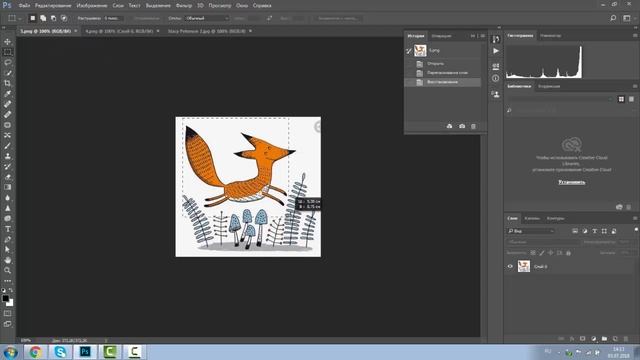Open the layer Fill value dropdown
The width and height of the screenshot is (640, 360).
pyautogui.click(x=625, y=253)
